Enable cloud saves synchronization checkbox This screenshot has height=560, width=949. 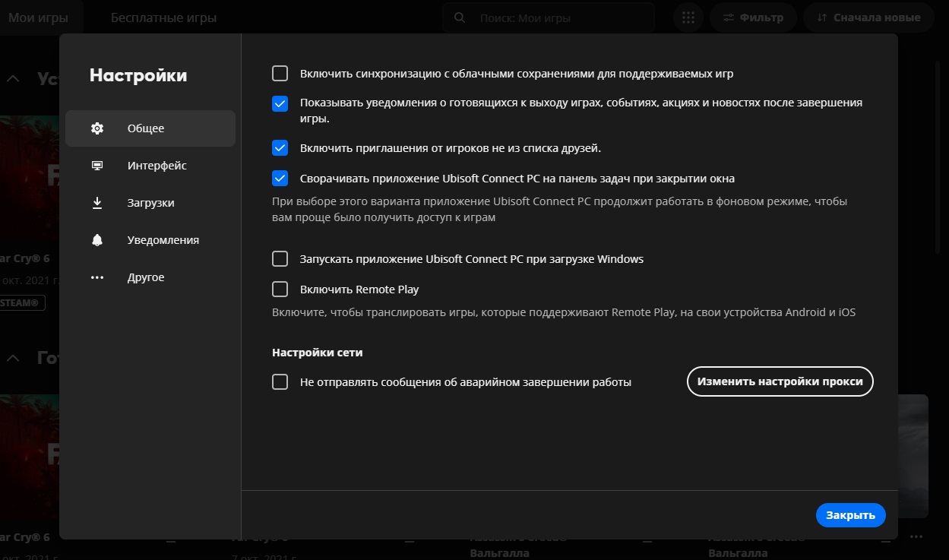(x=280, y=74)
